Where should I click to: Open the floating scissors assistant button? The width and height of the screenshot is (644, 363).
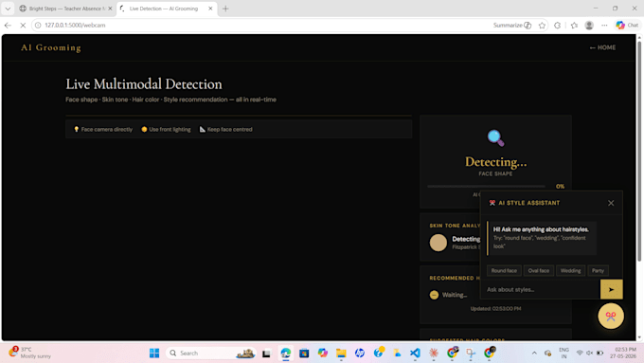point(610,316)
